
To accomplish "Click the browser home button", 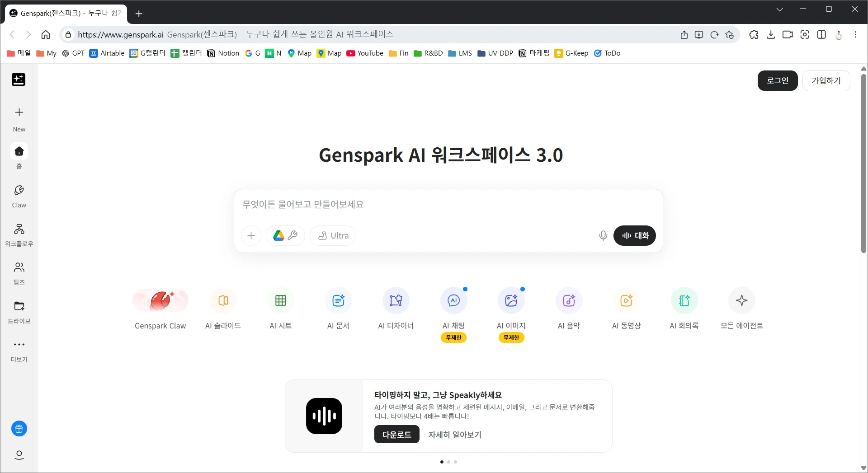I will [46, 34].
